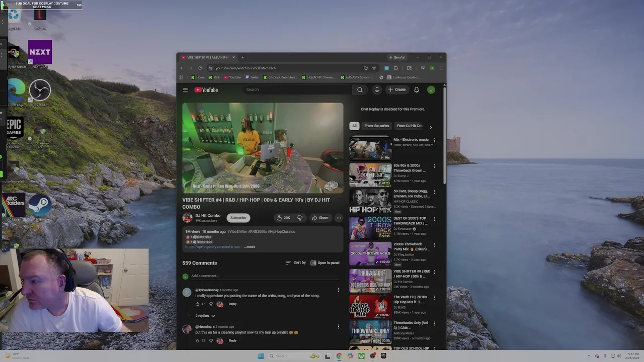Open the YouTube hamburger guide menu
Image resolution: width=644 pixels, height=362 pixels.
click(185, 90)
